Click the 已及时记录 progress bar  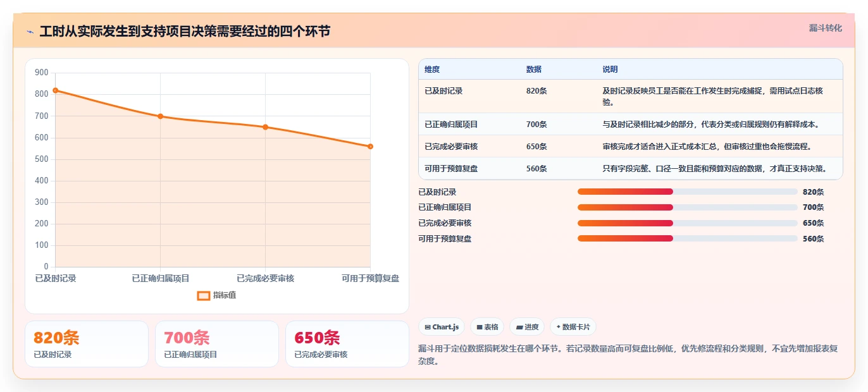(x=688, y=192)
